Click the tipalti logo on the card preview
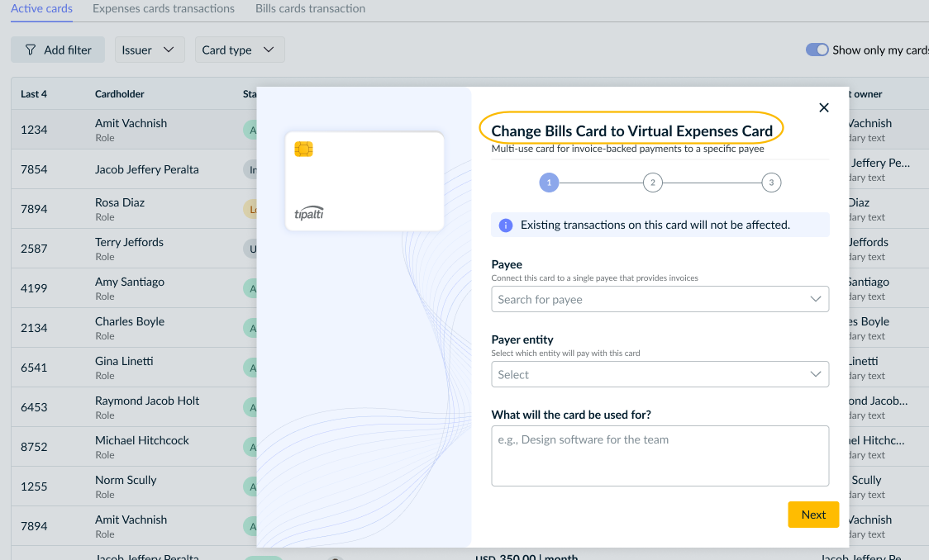The width and height of the screenshot is (929, 560). tap(309, 213)
